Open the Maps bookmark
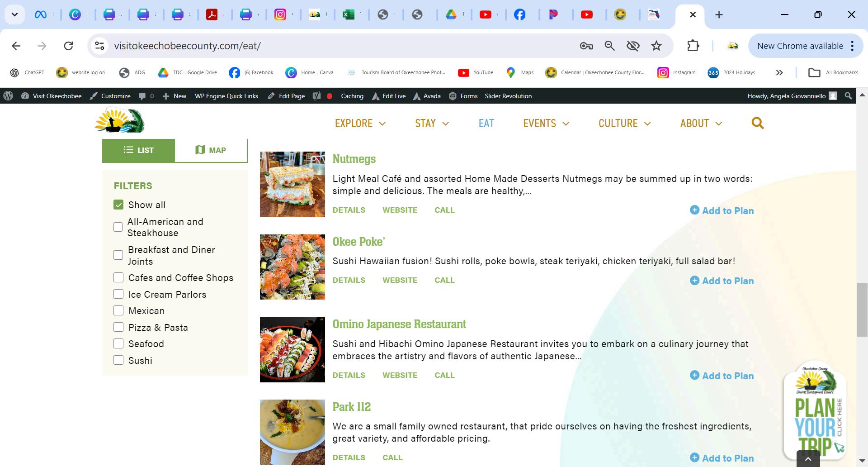868x467 pixels. 520,72
